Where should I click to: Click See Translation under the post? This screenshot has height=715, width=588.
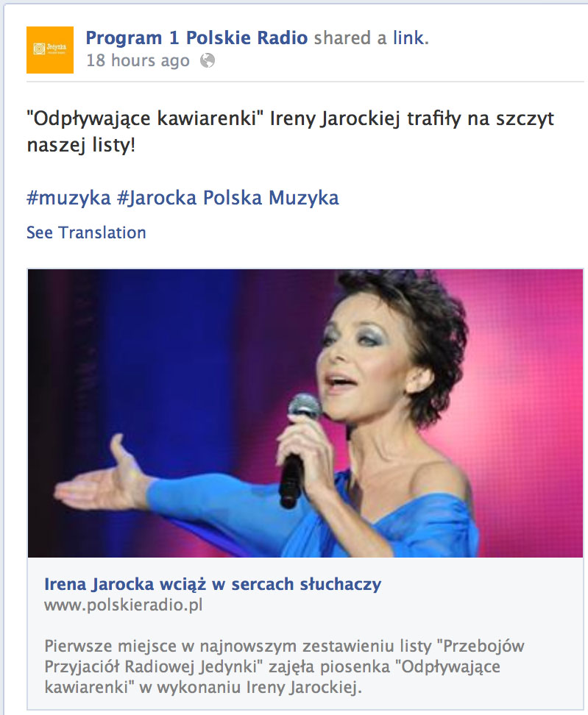pos(86,232)
